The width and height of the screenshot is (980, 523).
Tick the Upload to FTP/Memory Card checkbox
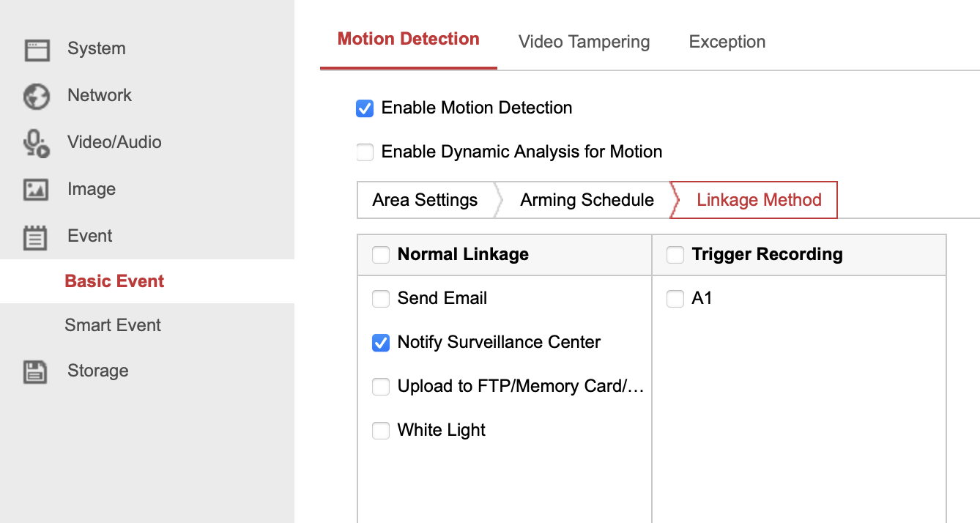[x=381, y=387]
